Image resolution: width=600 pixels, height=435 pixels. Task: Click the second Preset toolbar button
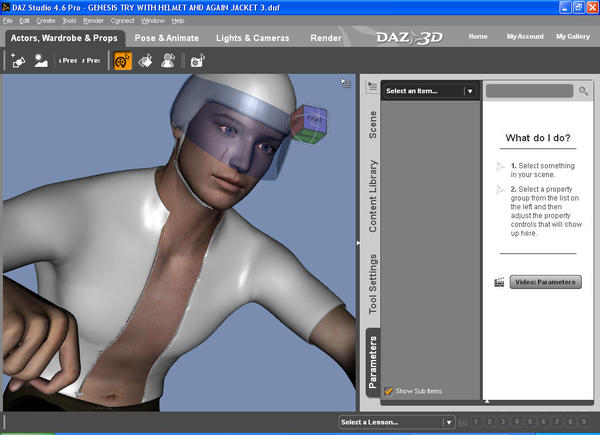coord(91,60)
